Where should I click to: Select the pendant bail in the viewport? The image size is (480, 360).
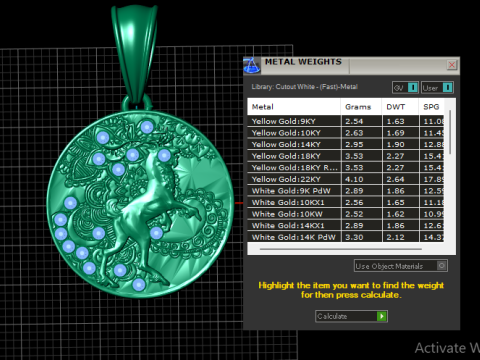(135, 55)
